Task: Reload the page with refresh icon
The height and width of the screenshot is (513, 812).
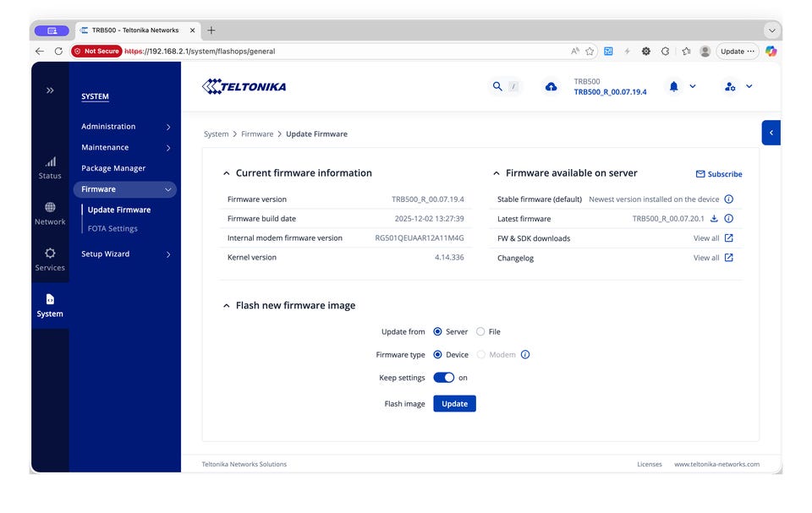Action: coord(58,52)
